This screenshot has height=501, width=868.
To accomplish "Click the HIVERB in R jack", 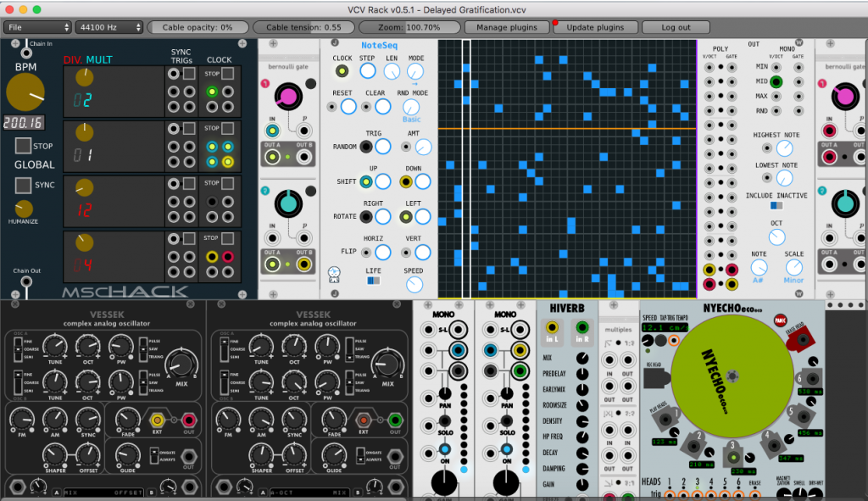I will tap(581, 327).
